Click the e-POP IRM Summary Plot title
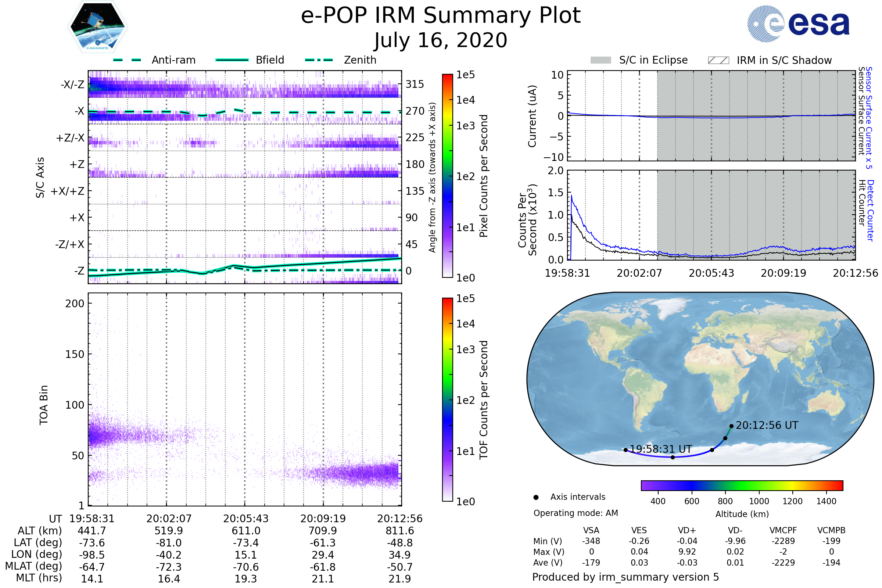 point(441,16)
